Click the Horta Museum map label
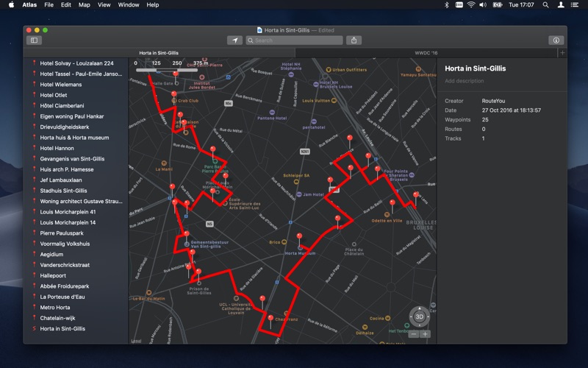This screenshot has height=368, width=588. (300, 253)
